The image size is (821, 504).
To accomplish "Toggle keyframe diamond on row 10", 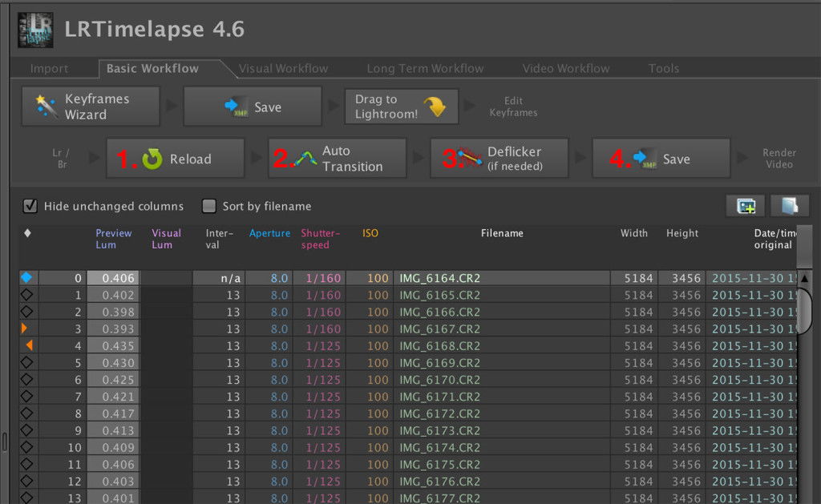I will click(26, 447).
